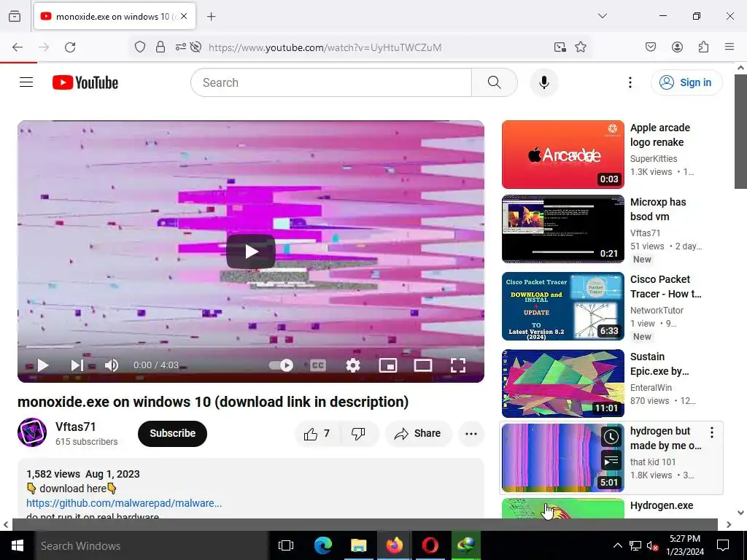Viewport: 747px width, 560px height.
Task: Open Firefox application menu
Action: 729,47
